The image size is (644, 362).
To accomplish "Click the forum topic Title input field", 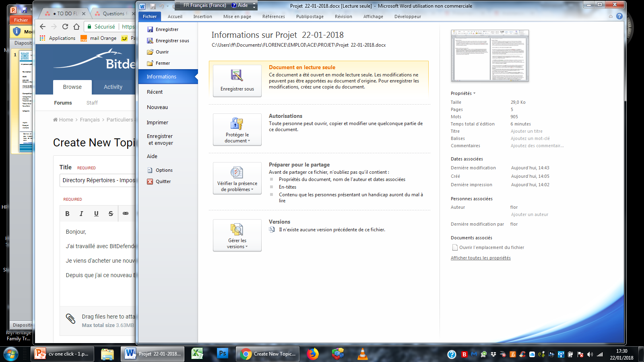I will [98, 180].
